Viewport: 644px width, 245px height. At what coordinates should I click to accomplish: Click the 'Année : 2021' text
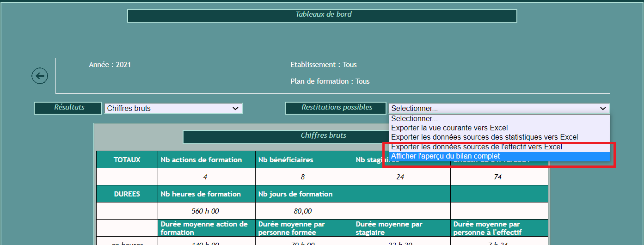[110, 65]
